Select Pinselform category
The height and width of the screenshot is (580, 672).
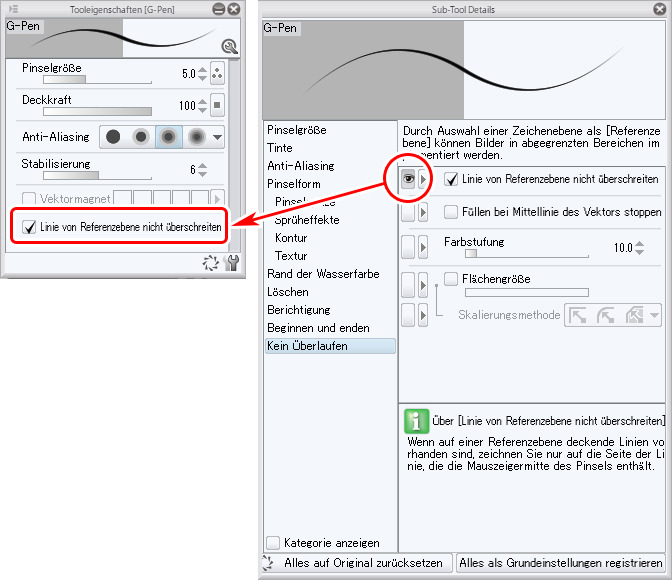[x=330, y=184]
